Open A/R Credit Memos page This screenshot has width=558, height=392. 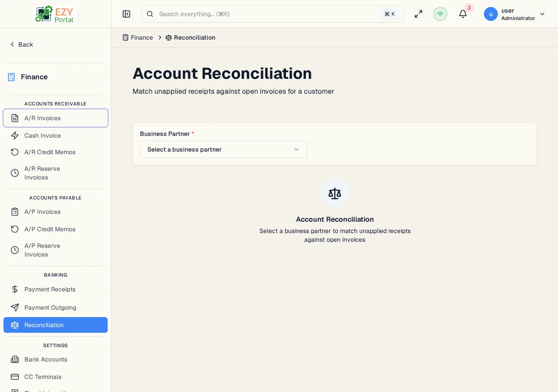pyautogui.click(x=55, y=152)
